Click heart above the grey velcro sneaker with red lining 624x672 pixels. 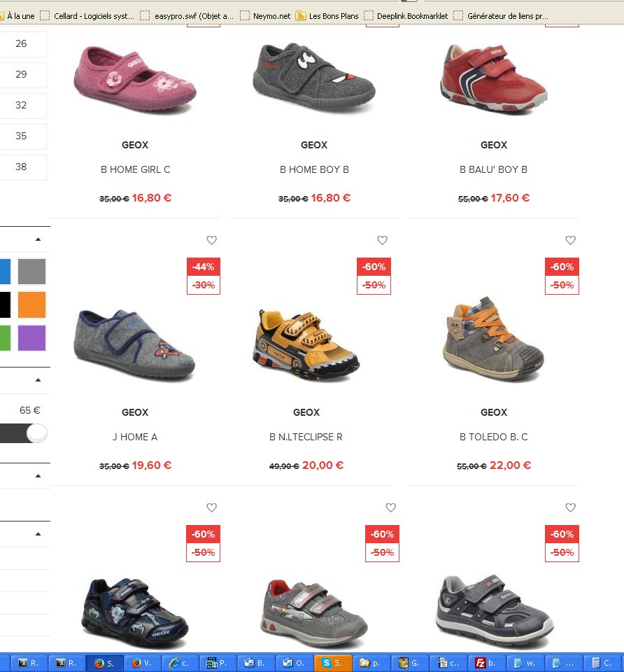click(390, 508)
